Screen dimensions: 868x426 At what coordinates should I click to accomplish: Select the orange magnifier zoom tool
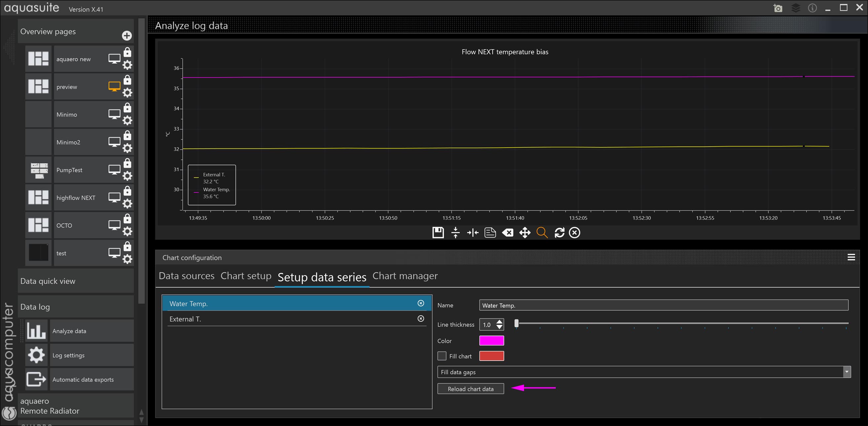[542, 232]
